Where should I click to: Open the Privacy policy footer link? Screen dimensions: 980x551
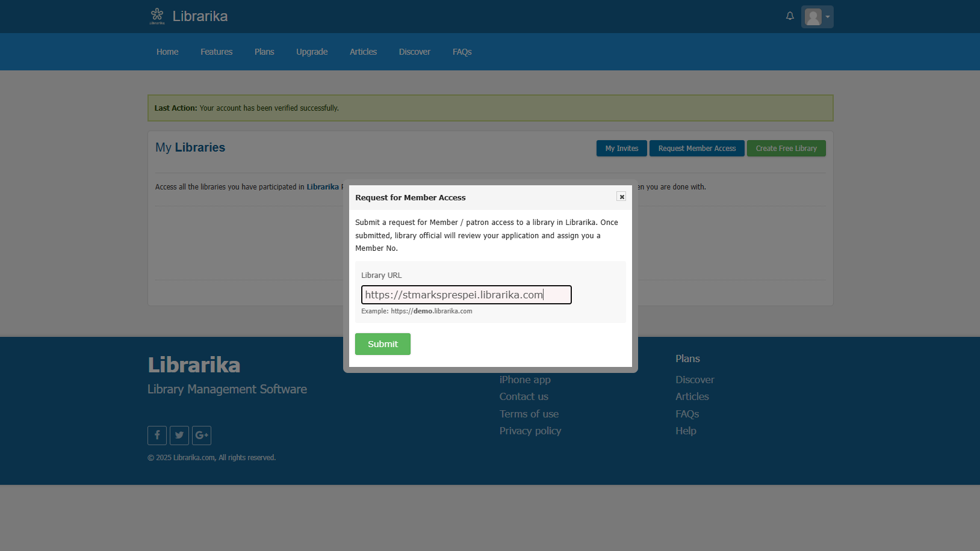[x=530, y=431]
